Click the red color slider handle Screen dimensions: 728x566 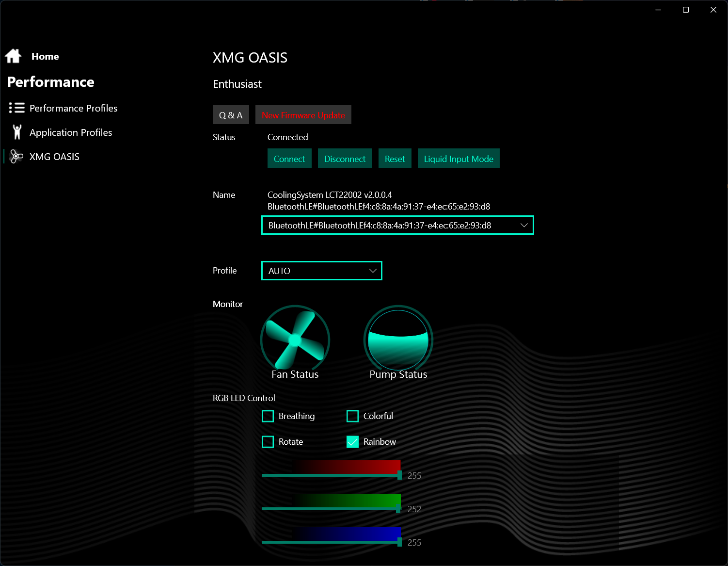pos(399,475)
